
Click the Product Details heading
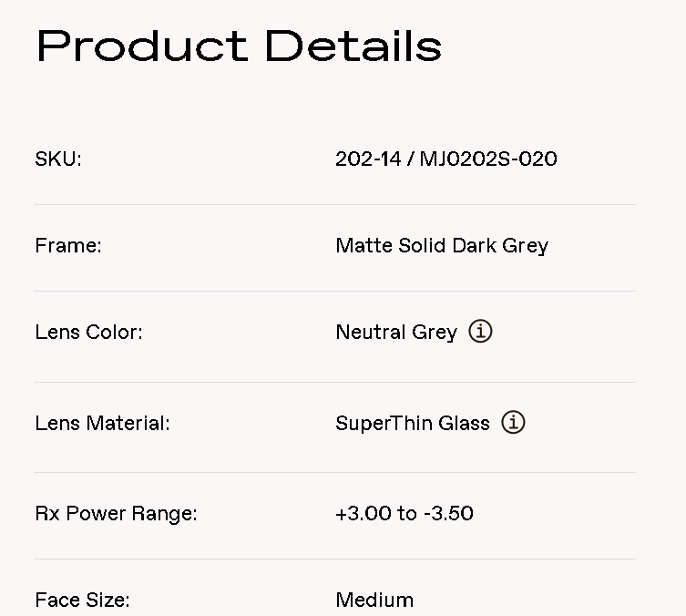click(240, 46)
